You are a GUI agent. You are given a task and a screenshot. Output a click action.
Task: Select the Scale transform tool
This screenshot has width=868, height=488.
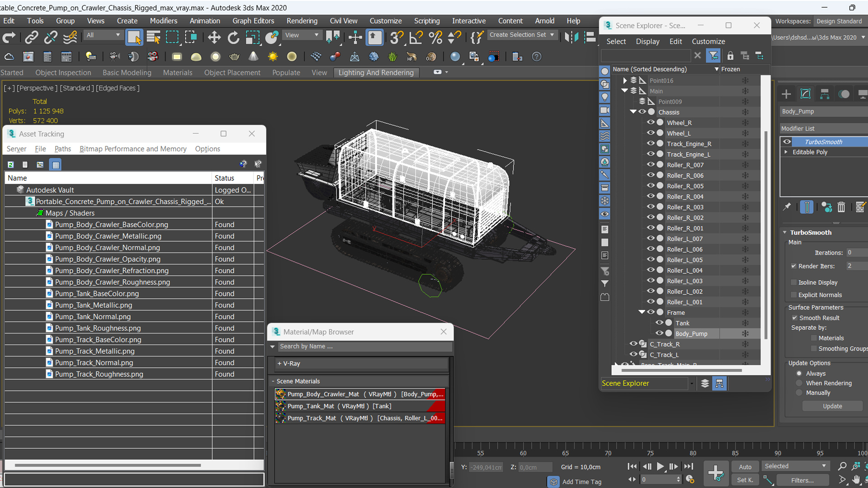pyautogui.click(x=252, y=38)
